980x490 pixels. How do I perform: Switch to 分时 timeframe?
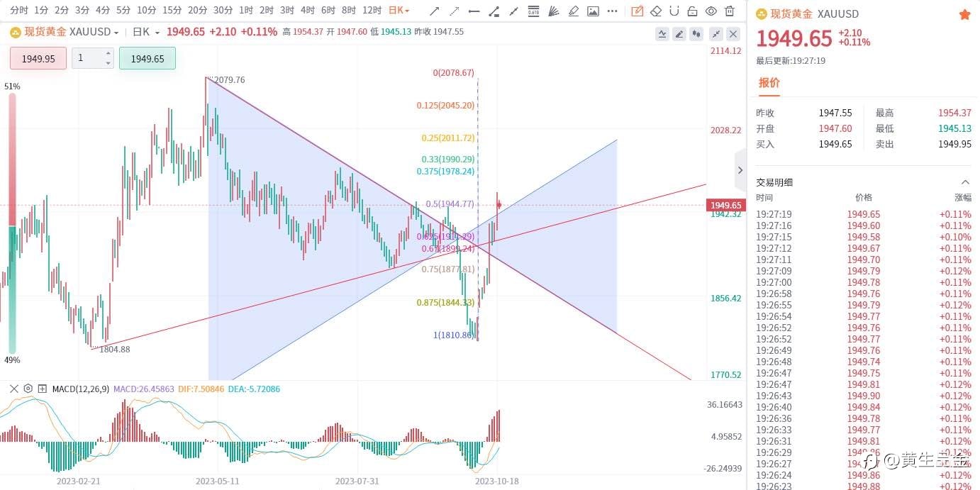(19, 11)
